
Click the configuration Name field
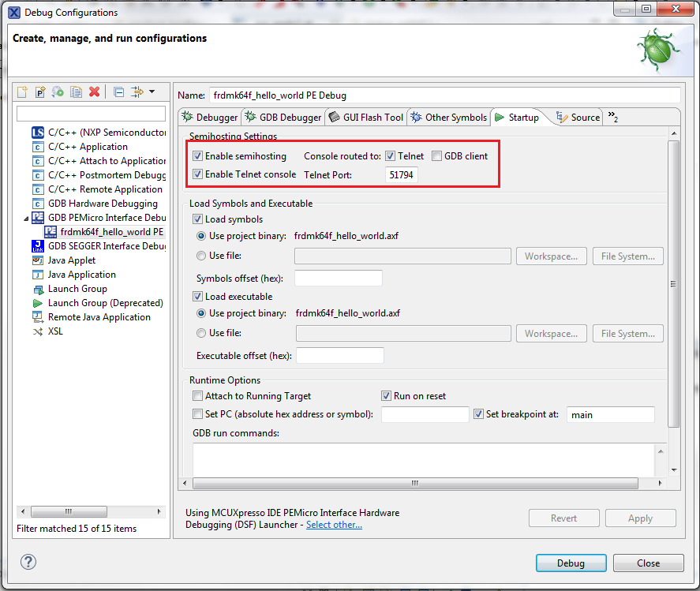pyautogui.click(x=444, y=95)
